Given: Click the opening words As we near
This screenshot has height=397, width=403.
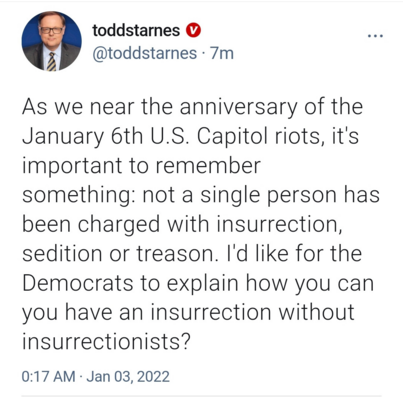Looking at the screenshot, I should (x=78, y=107).
